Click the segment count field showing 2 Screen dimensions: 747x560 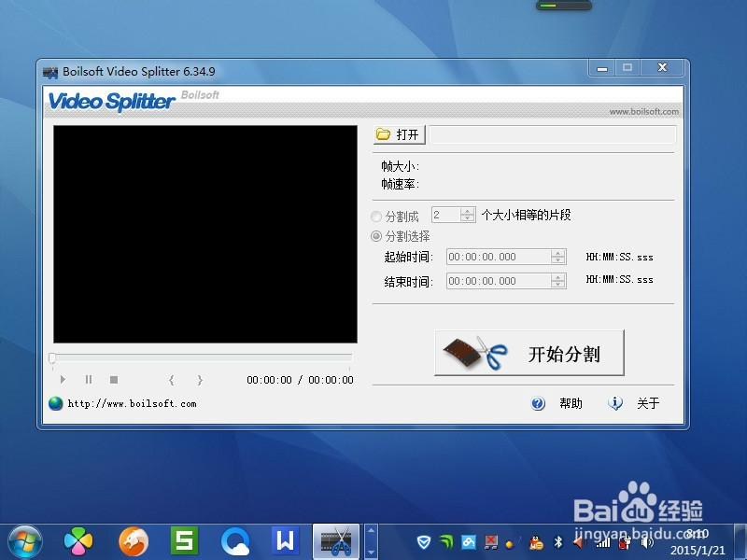(446, 215)
